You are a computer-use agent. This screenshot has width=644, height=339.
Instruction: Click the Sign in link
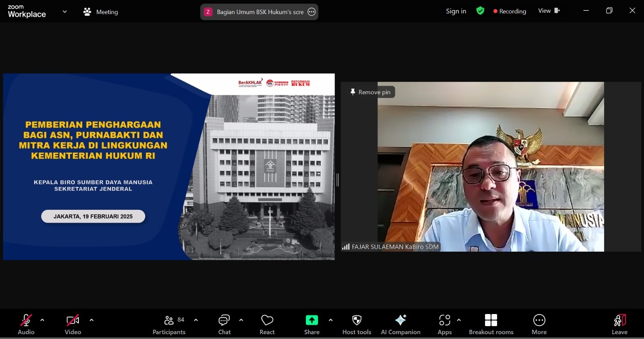pyautogui.click(x=456, y=11)
